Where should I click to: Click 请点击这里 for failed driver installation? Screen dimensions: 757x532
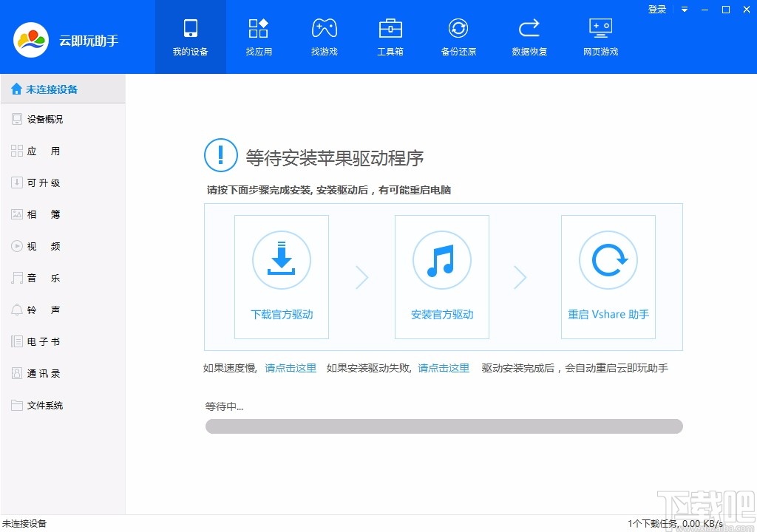[443, 367]
